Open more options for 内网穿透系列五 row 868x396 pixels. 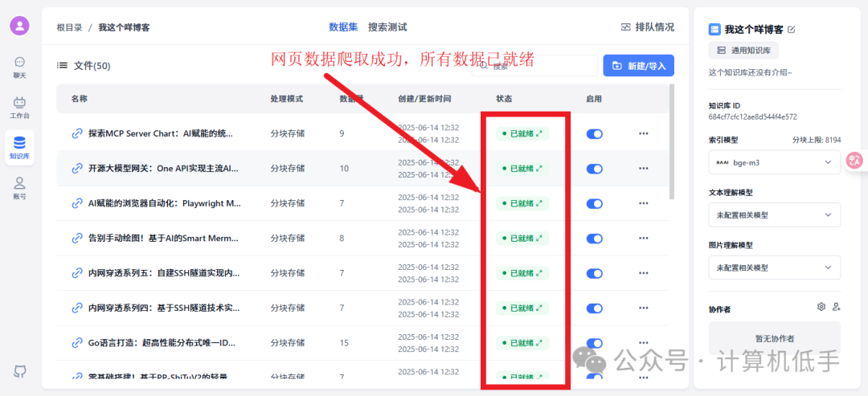coord(643,273)
